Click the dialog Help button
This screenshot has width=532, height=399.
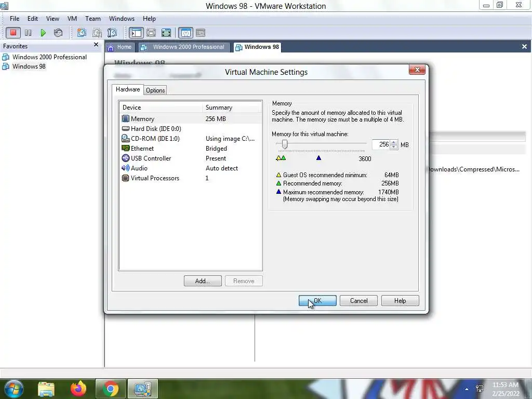(x=400, y=301)
